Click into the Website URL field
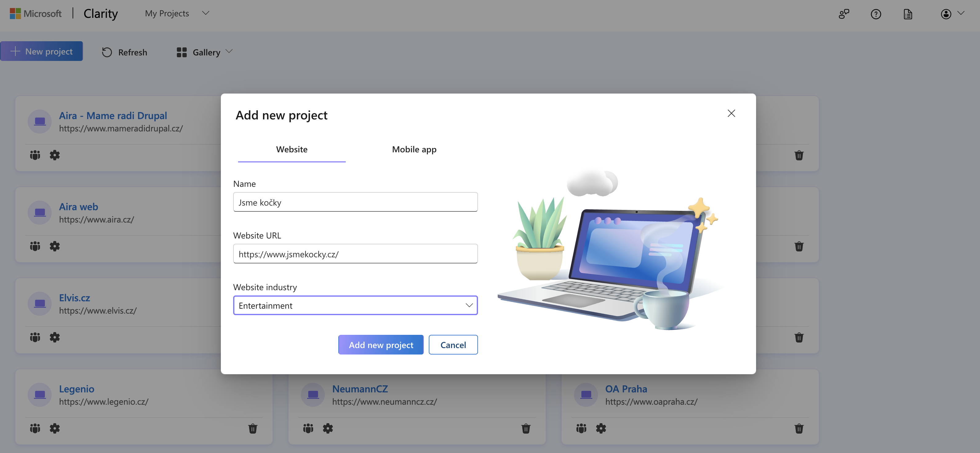Screen dimensions: 980x453 click(355, 254)
